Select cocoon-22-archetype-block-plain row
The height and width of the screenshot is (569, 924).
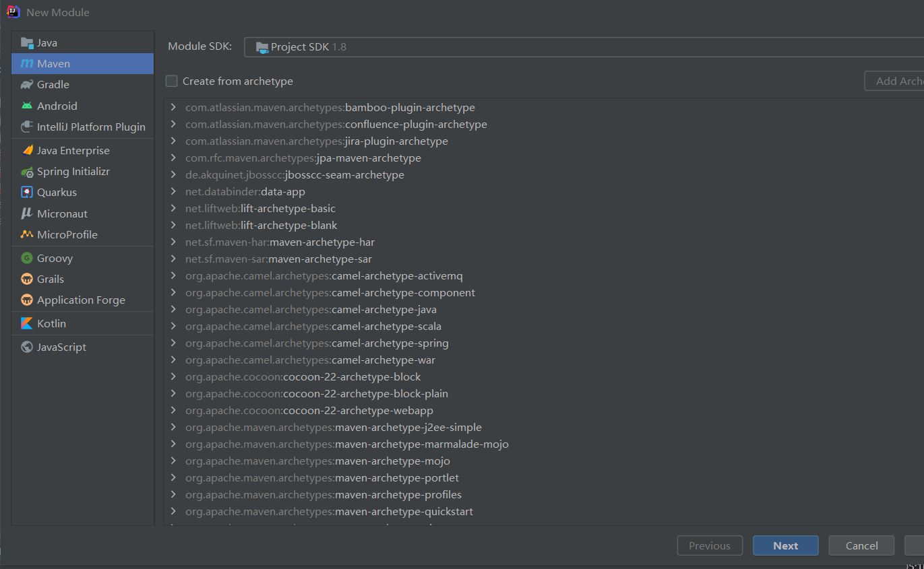(x=544, y=393)
